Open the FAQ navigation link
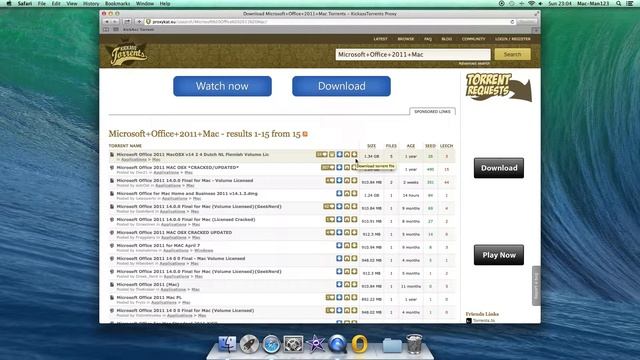The width and height of the screenshot is (640, 360). tap(428, 39)
